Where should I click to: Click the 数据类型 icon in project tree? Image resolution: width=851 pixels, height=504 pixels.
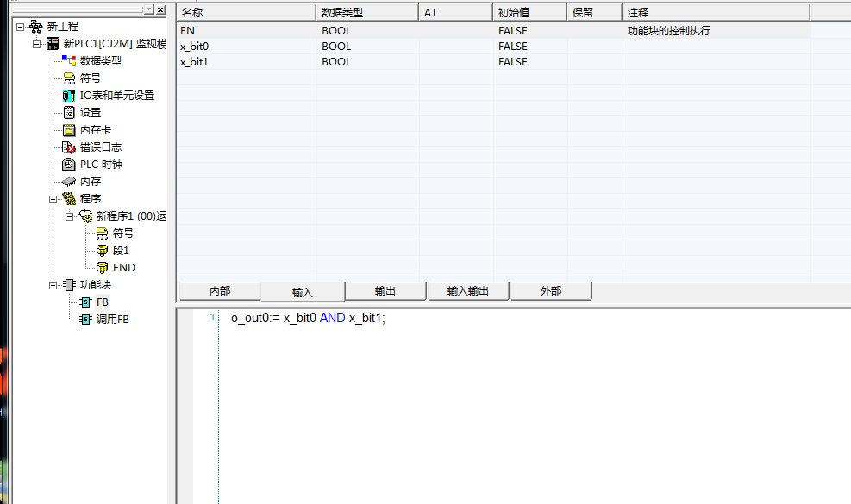point(69,60)
